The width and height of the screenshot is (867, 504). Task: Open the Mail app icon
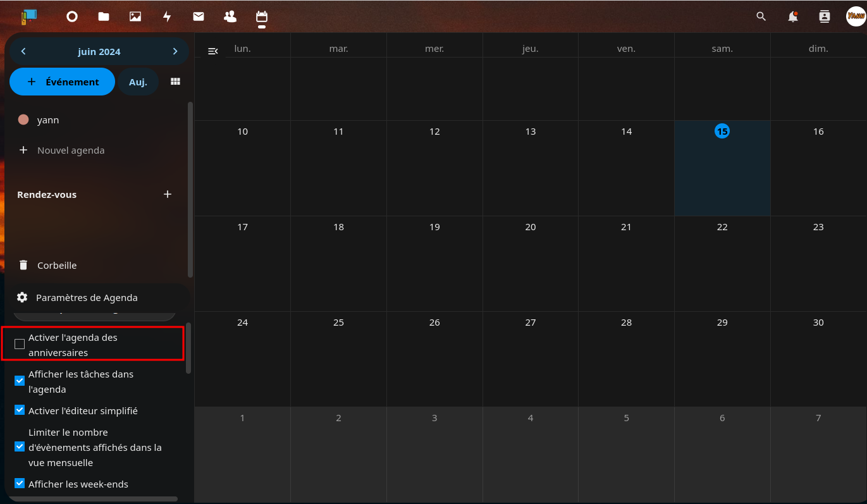point(199,17)
